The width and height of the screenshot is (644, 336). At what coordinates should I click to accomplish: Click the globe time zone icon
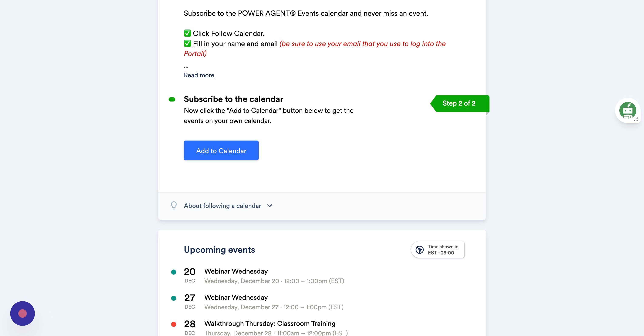click(420, 250)
